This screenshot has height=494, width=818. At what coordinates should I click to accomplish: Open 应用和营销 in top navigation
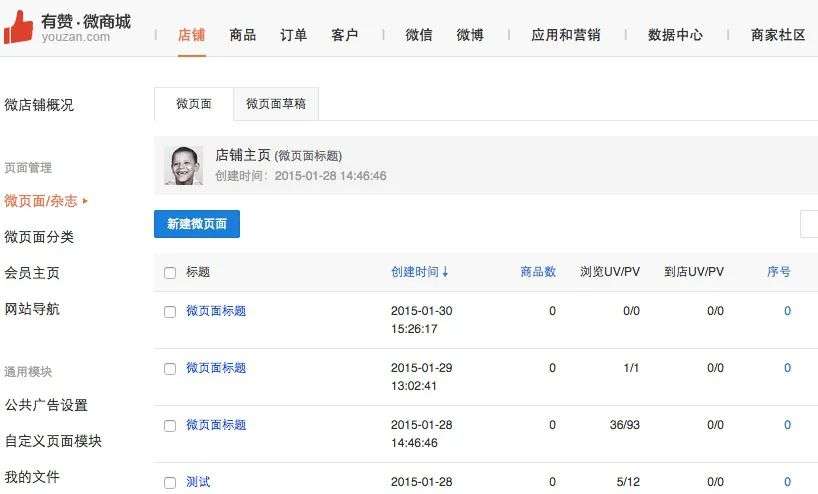coord(566,35)
